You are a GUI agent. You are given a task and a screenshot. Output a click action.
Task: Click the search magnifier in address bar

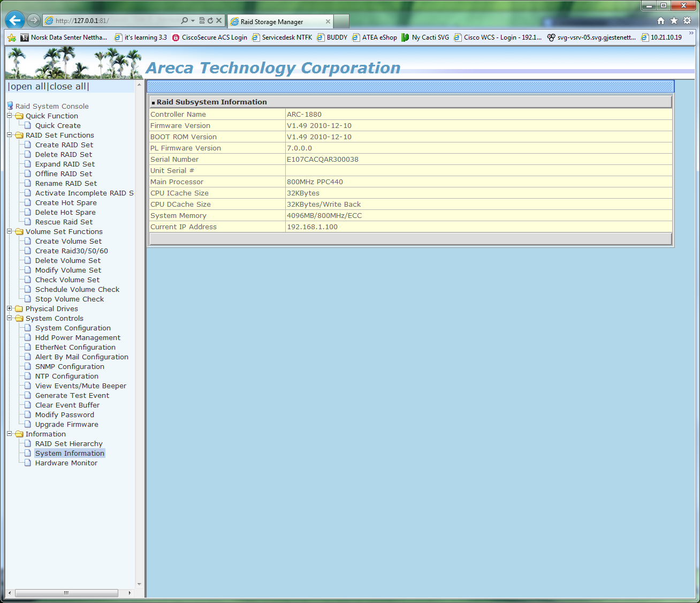185,20
